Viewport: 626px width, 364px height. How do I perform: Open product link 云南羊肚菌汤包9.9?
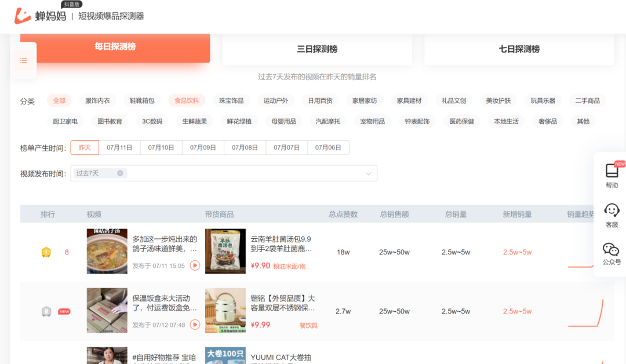[281, 244]
